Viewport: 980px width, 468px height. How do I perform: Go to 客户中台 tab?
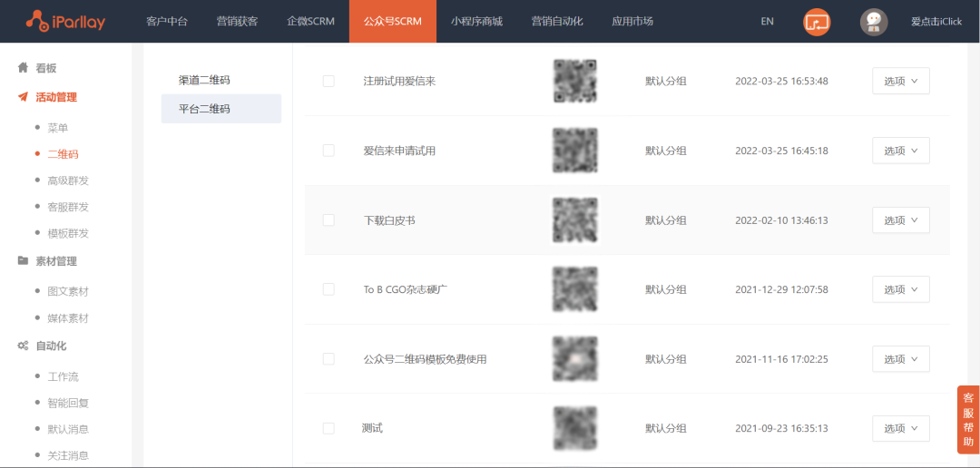(x=166, y=21)
